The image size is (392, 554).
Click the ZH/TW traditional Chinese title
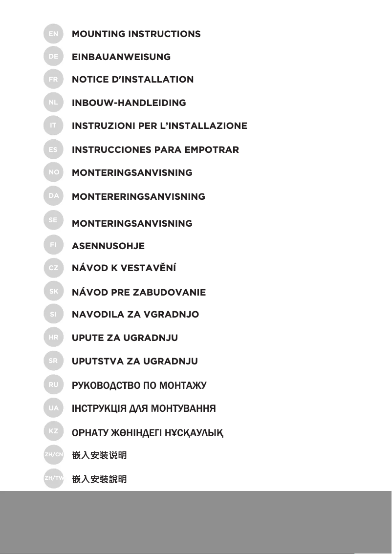click(x=99, y=479)
